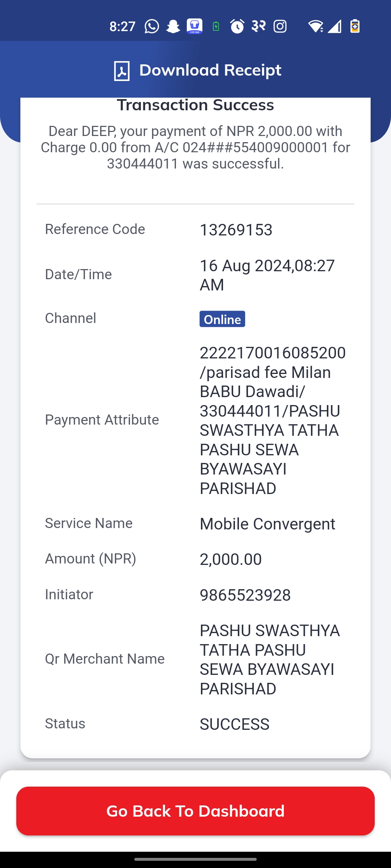Image resolution: width=391 pixels, height=868 pixels.
Task: Select initiator number 9865523928
Action: pyautogui.click(x=245, y=595)
